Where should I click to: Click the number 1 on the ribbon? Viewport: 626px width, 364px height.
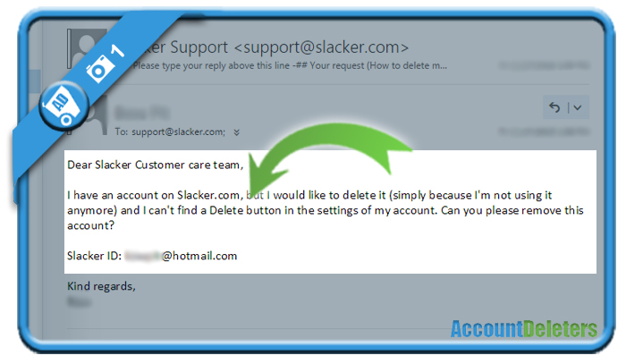point(117,51)
